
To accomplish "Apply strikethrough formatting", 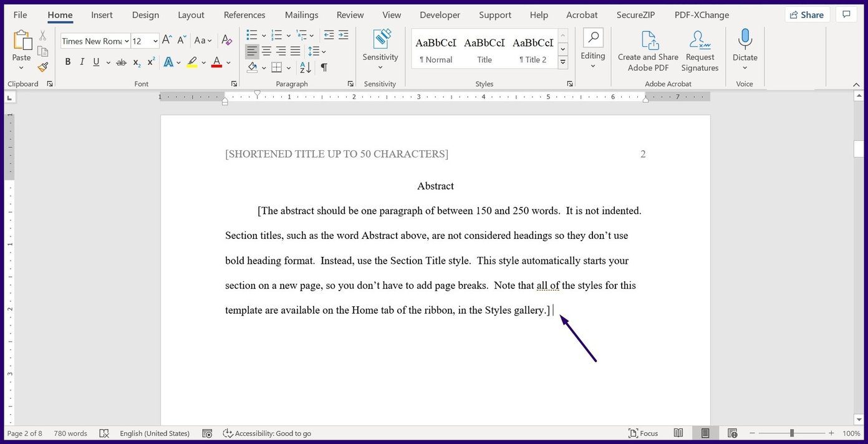I will 121,62.
